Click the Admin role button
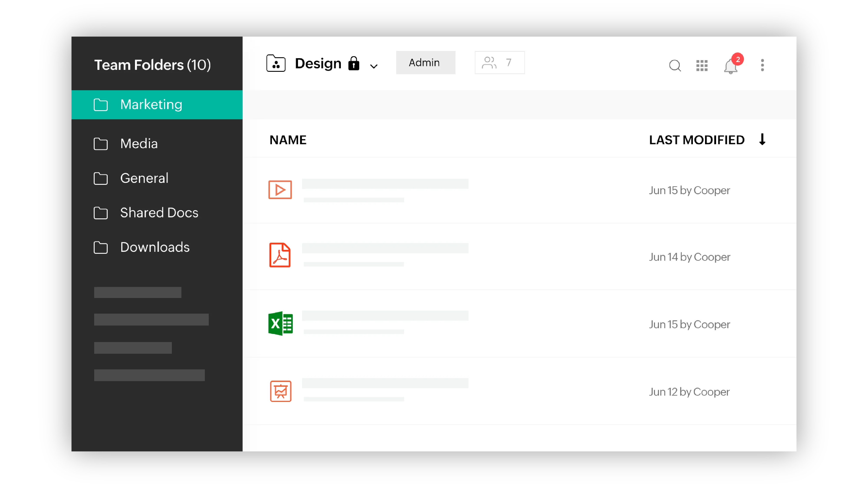The image size is (868, 488). [426, 63]
